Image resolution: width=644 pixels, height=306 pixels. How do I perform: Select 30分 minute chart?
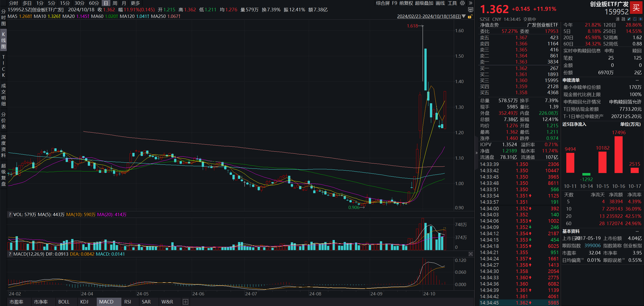[79, 3]
